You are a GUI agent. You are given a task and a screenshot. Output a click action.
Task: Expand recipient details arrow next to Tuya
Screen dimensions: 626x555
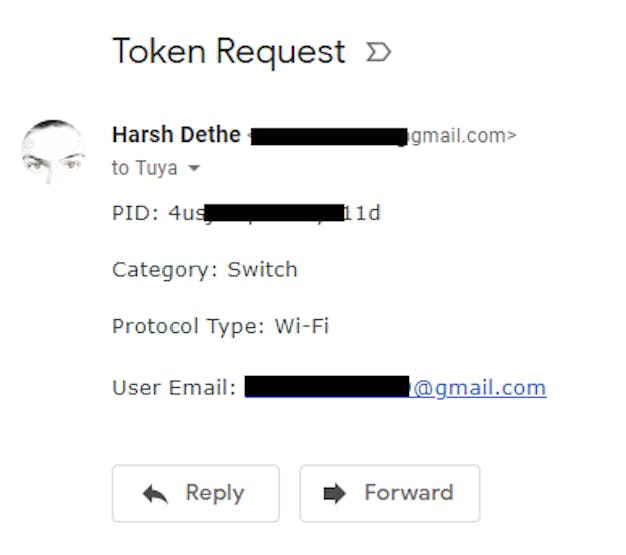194,168
